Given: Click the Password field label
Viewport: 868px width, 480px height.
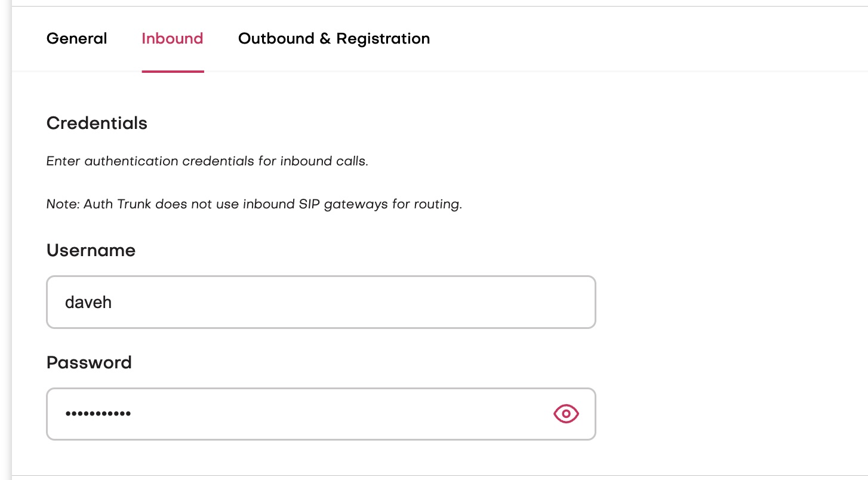Looking at the screenshot, I should pos(89,362).
